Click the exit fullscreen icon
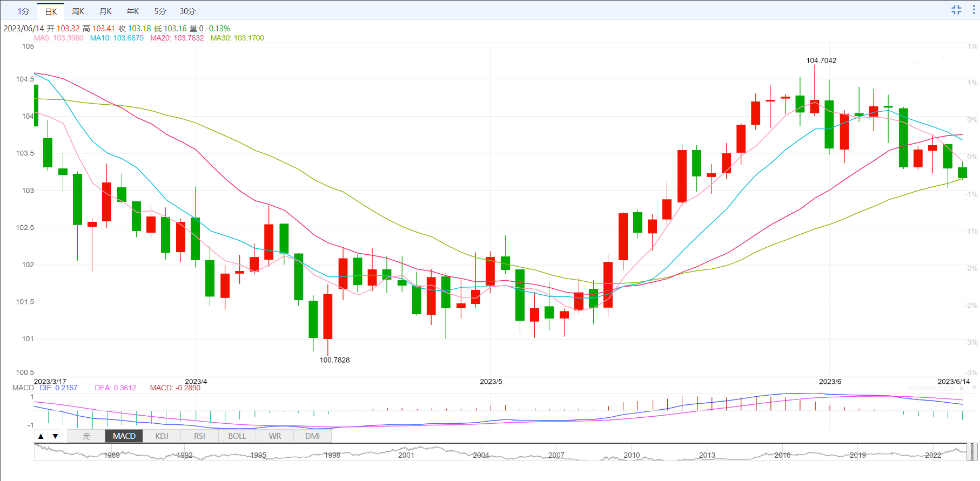Screen dimensions: 980x481 point(956,10)
